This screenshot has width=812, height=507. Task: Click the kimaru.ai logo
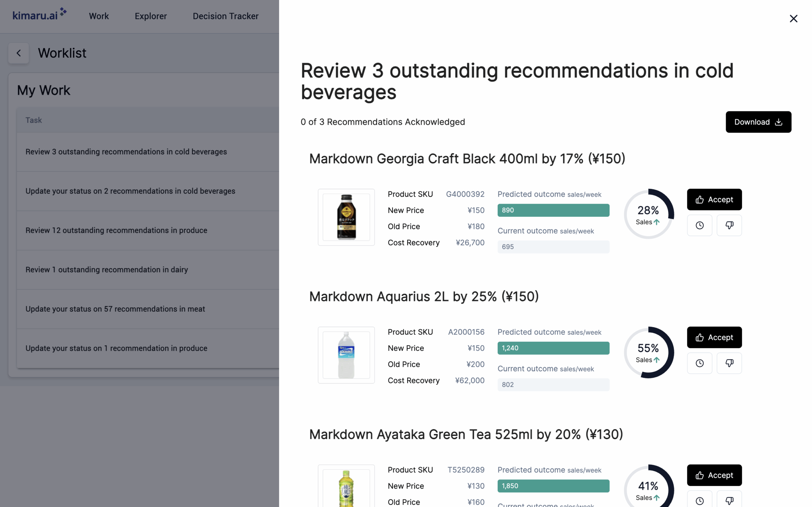coord(40,15)
